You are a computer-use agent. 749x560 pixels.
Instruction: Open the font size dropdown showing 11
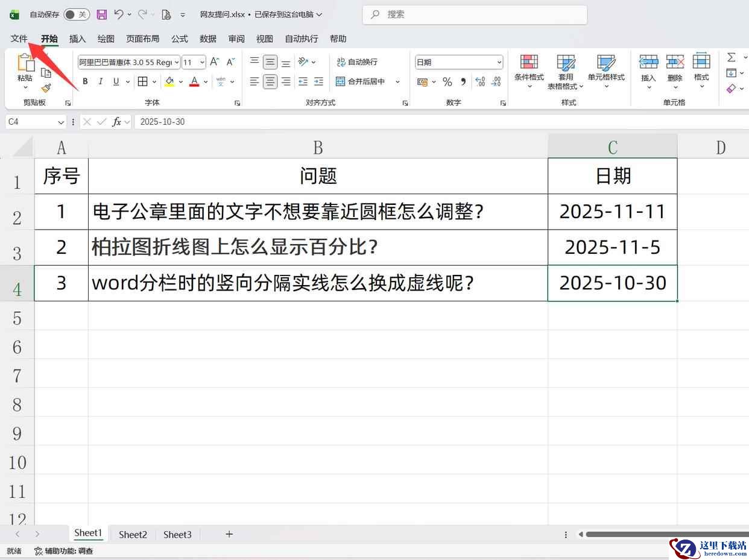pyautogui.click(x=202, y=62)
